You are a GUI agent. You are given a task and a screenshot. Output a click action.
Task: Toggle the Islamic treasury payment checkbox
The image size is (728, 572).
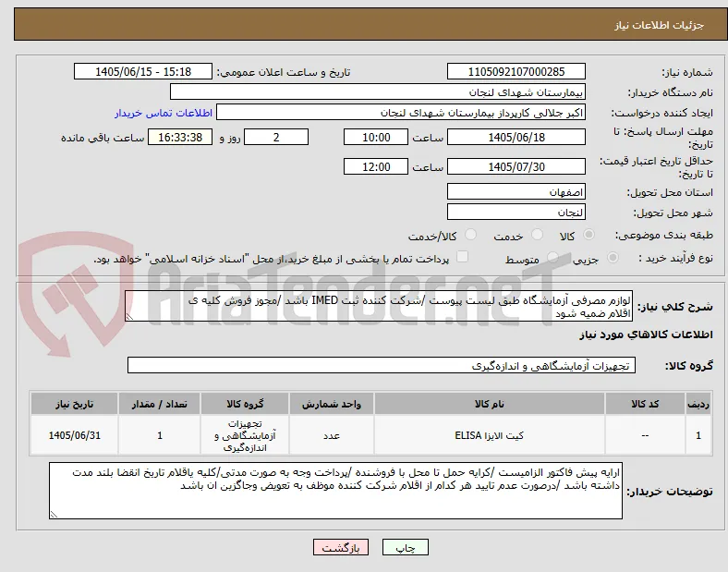(463, 257)
